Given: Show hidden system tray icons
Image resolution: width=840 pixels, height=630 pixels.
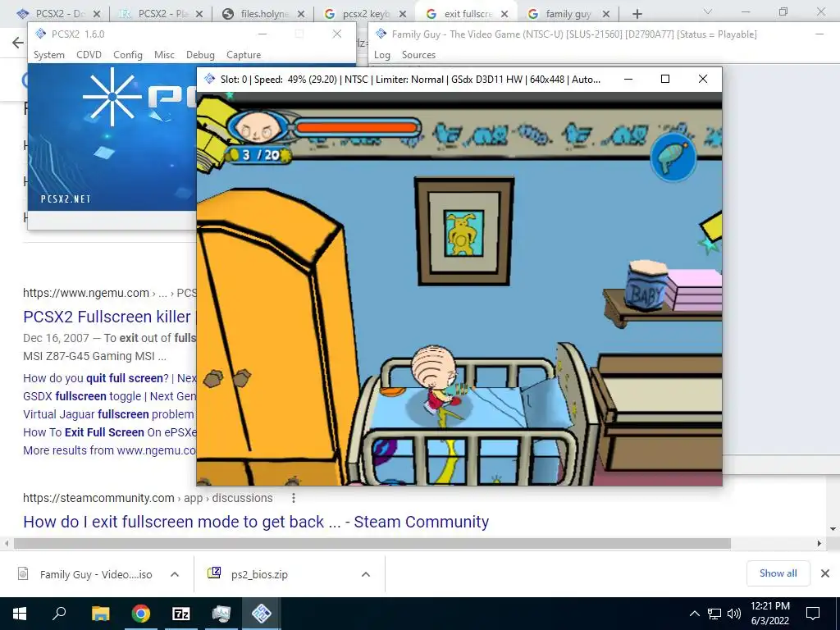Looking at the screenshot, I should [694, 614].
